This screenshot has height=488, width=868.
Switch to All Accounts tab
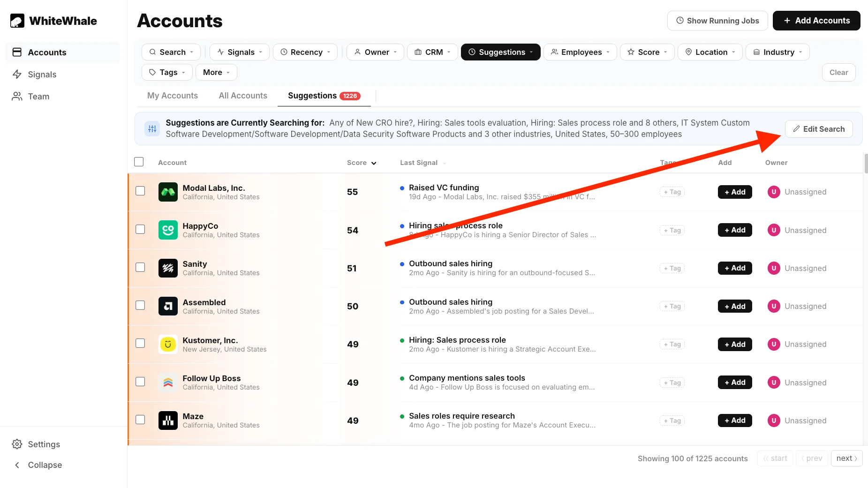243,96
